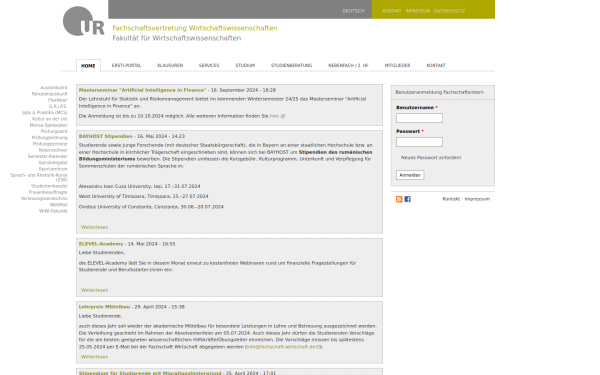Screen dimensions: 600x375
Task: Open Impressum link below login box
Action: [477, 199]
